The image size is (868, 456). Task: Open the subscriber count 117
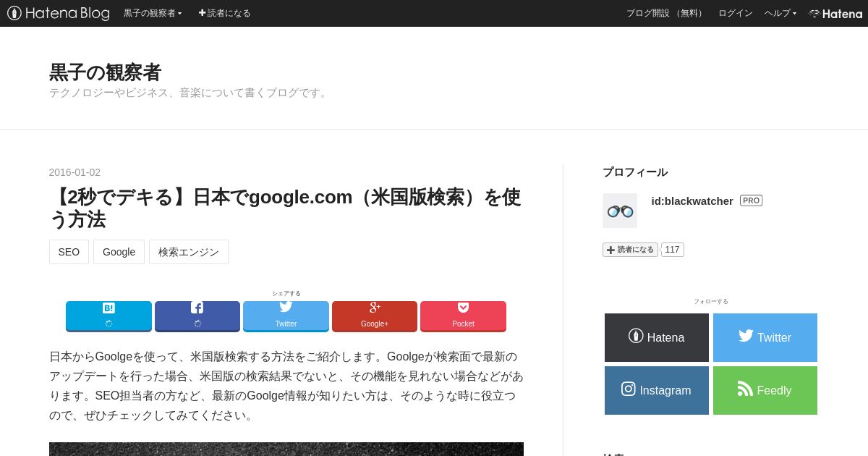pos(672,250)
